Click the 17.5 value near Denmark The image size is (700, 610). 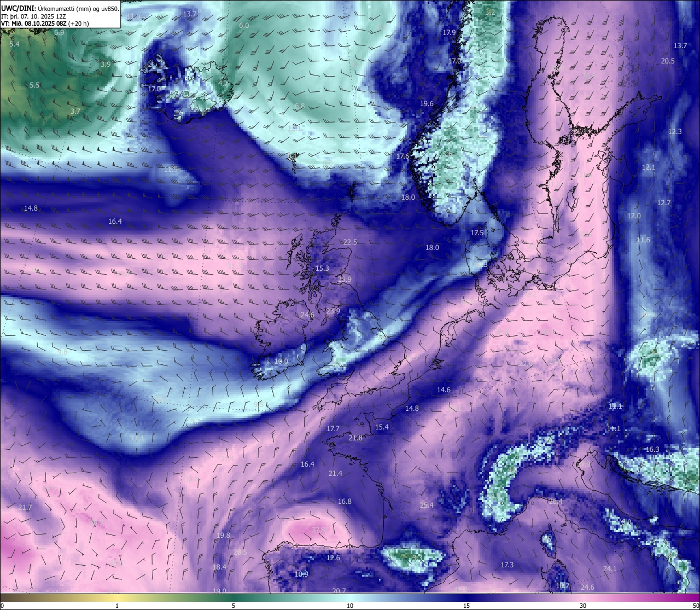pyautogui.click(x=477, y=233)
